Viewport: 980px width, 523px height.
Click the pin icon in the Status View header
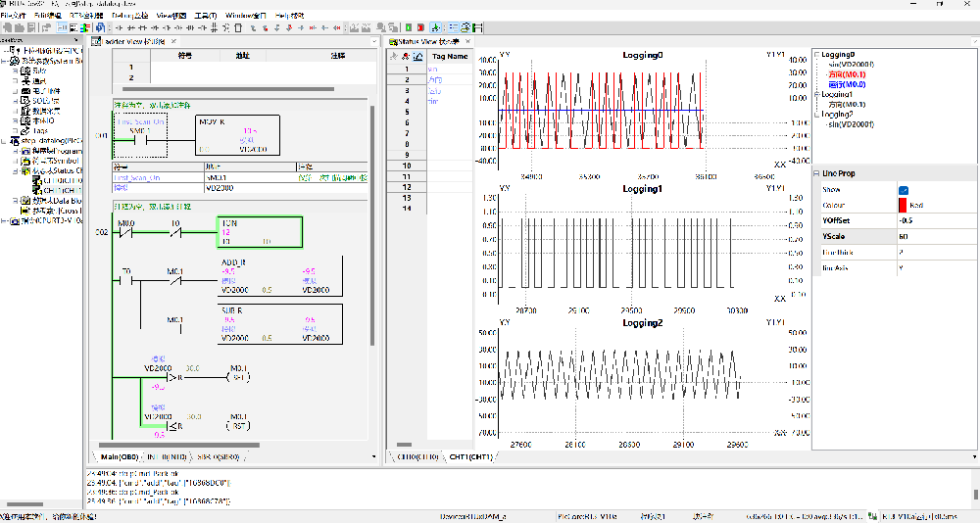(395, 57)
